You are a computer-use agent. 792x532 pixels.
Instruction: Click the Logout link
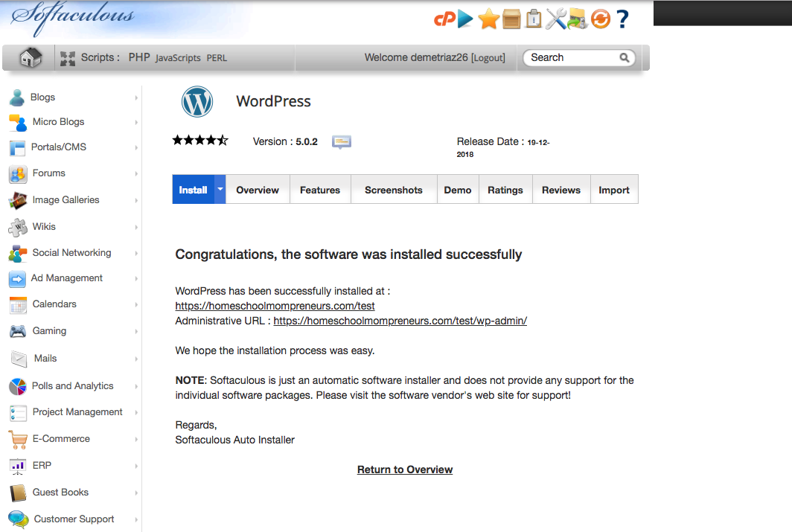pos(488,57)
